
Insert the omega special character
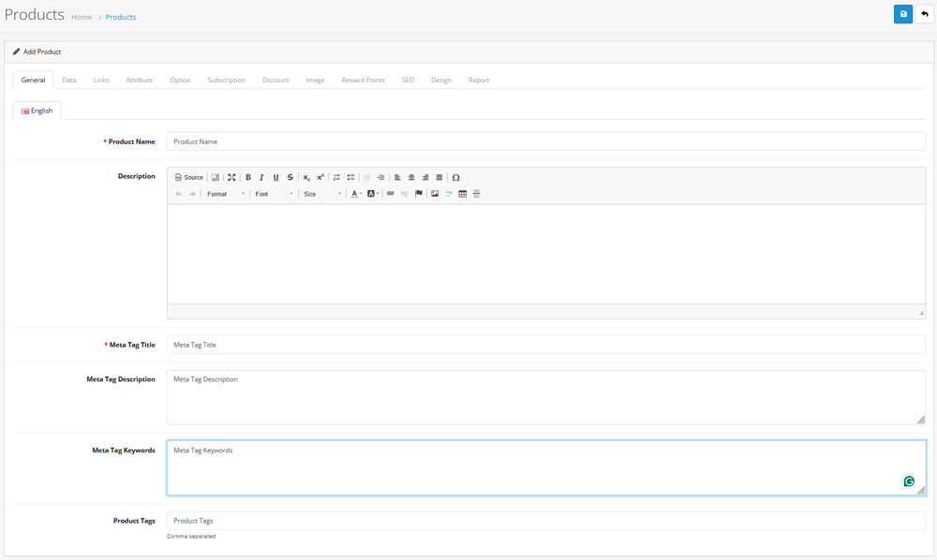coord(456,177)
